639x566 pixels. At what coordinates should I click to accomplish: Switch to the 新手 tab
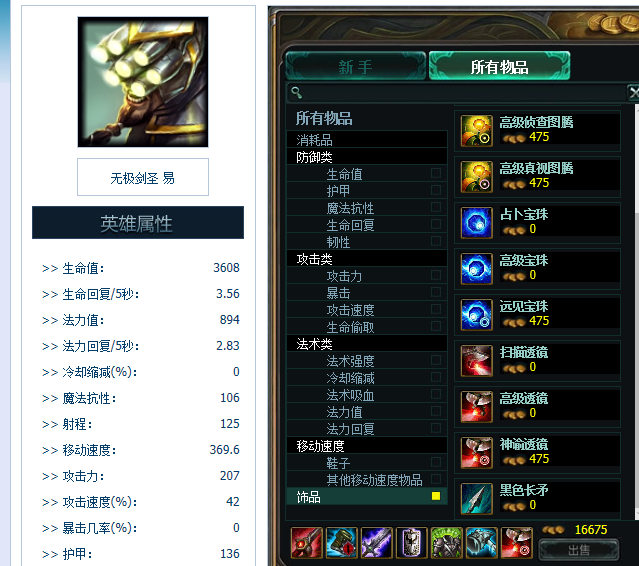[x=356, y=66]
